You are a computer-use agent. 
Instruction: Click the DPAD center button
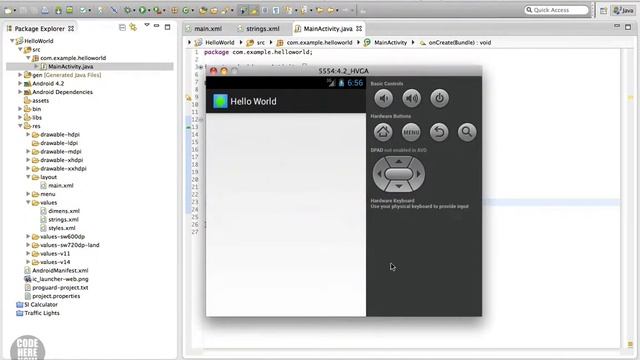(399, 174)
